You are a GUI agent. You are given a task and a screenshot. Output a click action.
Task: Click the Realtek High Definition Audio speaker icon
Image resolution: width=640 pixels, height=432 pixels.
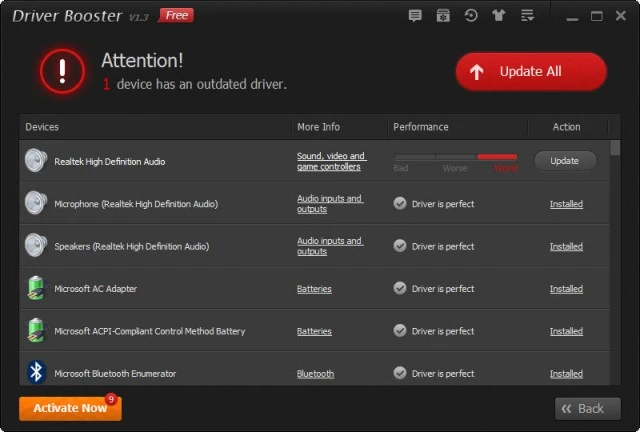[x=36, y=160]
